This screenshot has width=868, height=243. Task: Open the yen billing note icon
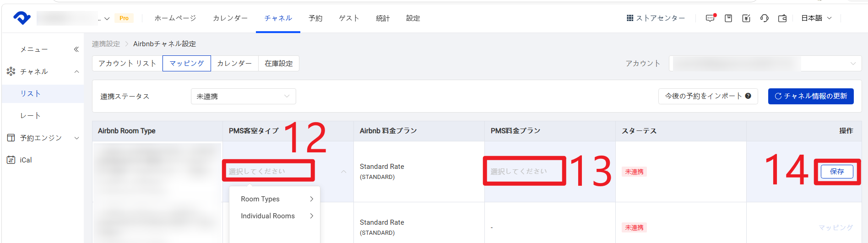click(x=746, y=18)
